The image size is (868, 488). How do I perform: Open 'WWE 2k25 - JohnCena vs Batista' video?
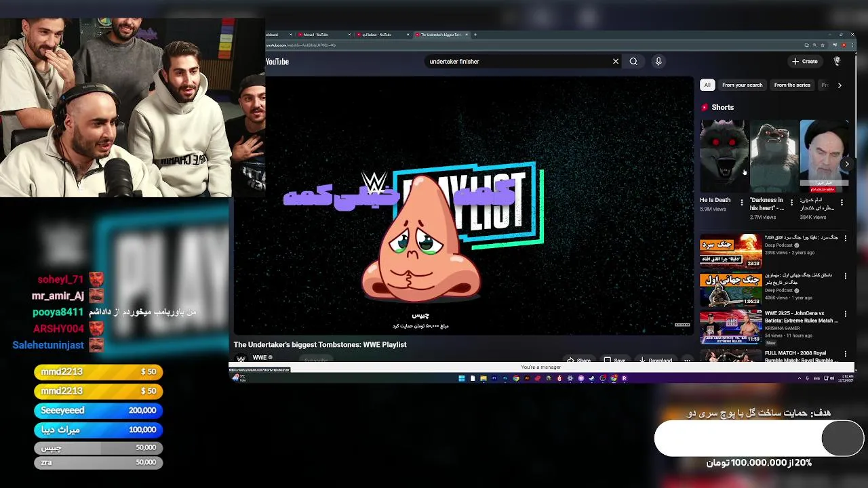click(x=731, y=328)
